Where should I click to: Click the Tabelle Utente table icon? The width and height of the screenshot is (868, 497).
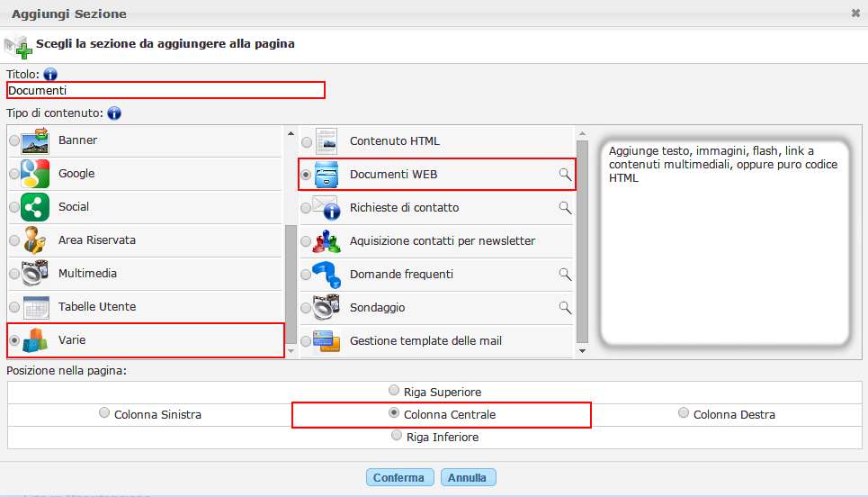35,307
